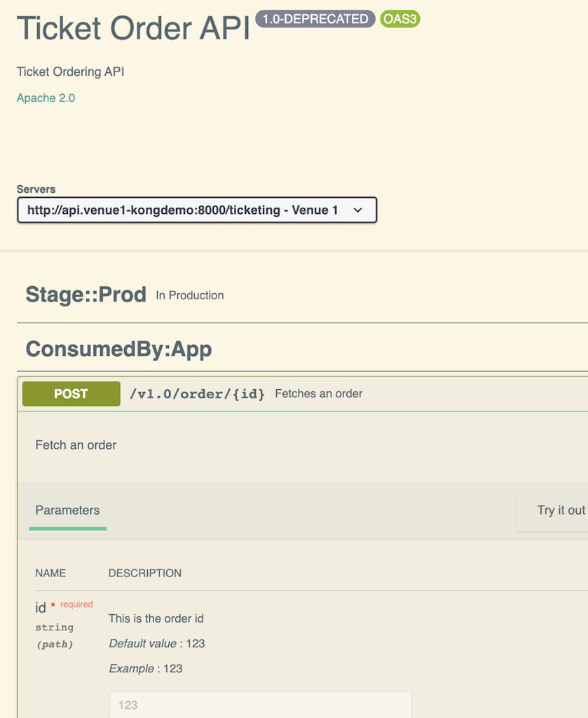This screenshot has height=718, width=588.
Task: Click the 1.0-DEPRECATED version badge
Action: (x=315, y=19)
